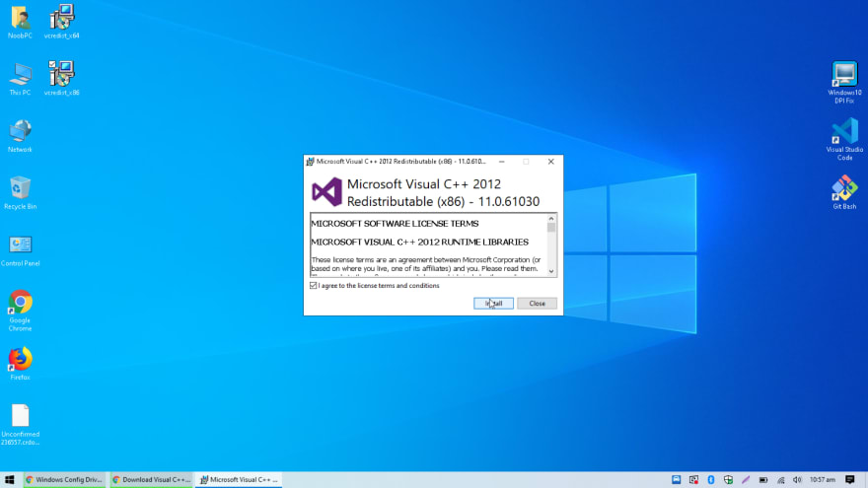The height and width of the screenshot is (488, 868).
Task: Click the Microsoft Visual C++ taskbar item
Action: [239, 480]
